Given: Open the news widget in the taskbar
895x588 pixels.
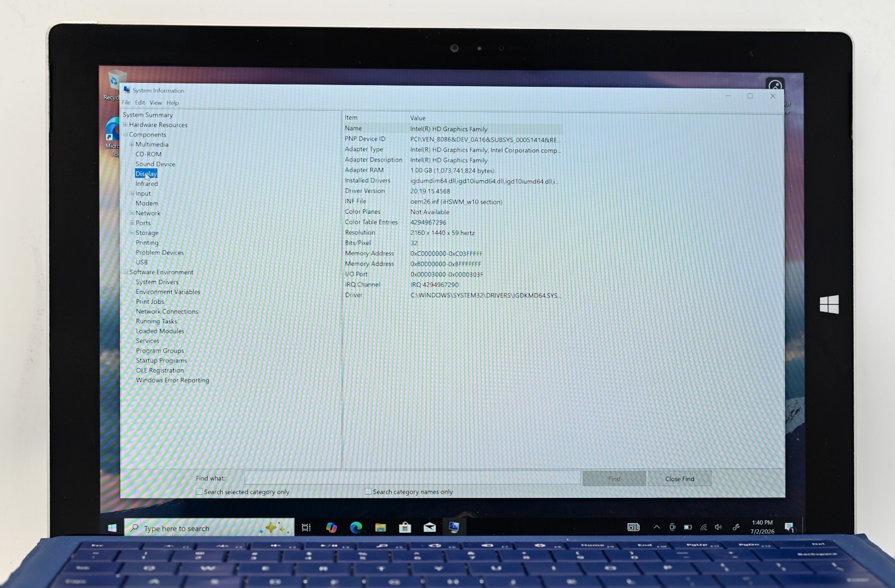Looking at the screenshot, I should [x=633, y=527].
